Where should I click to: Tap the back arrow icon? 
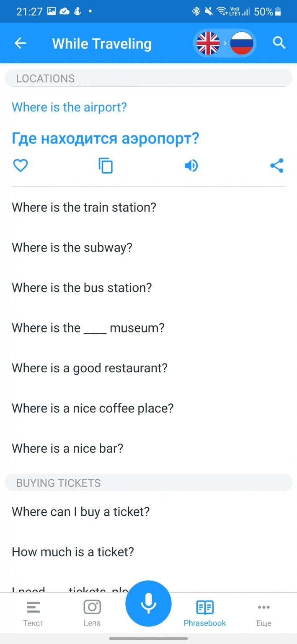pos(20,43)
